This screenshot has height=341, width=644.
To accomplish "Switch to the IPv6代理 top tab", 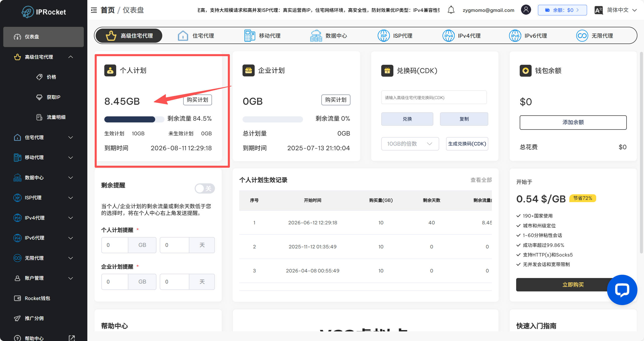I will coord(528,36).
